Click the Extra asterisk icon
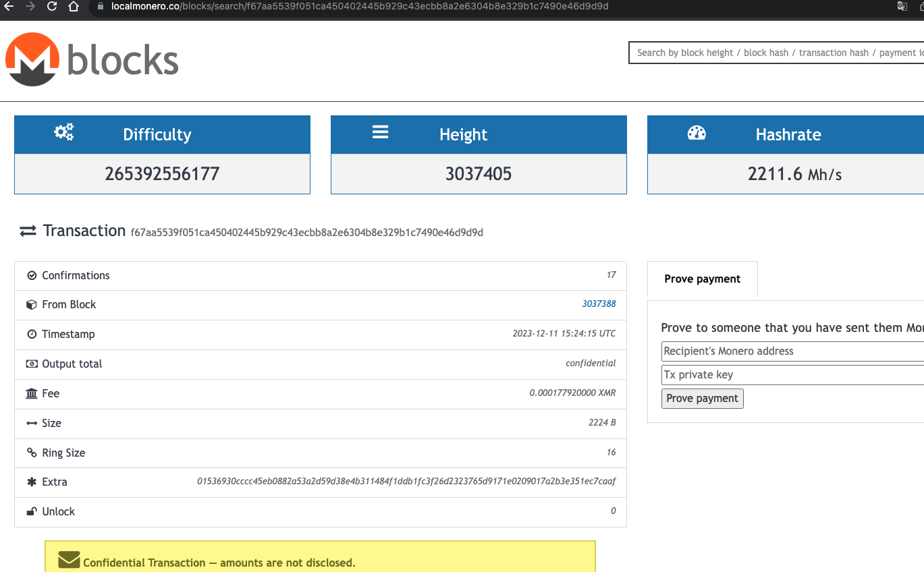The width and height of the screenshot is (924, 572). [x=32, y=482]
